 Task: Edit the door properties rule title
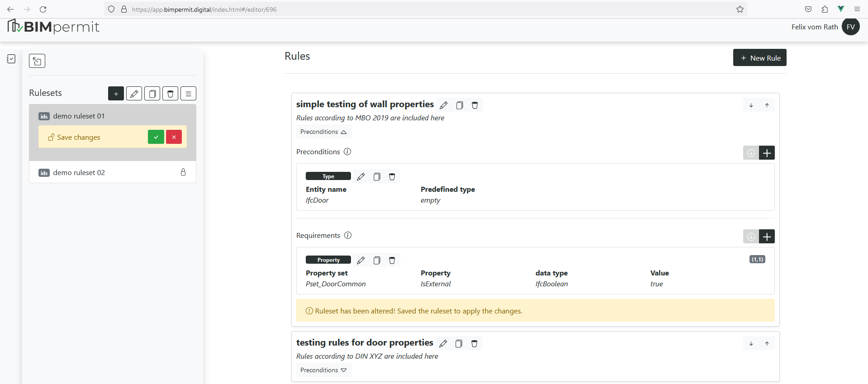click(x=443, y=343)
